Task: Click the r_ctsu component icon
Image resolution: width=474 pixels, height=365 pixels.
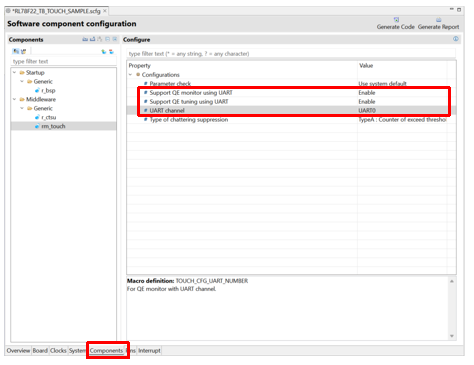Action: (37, 117)
